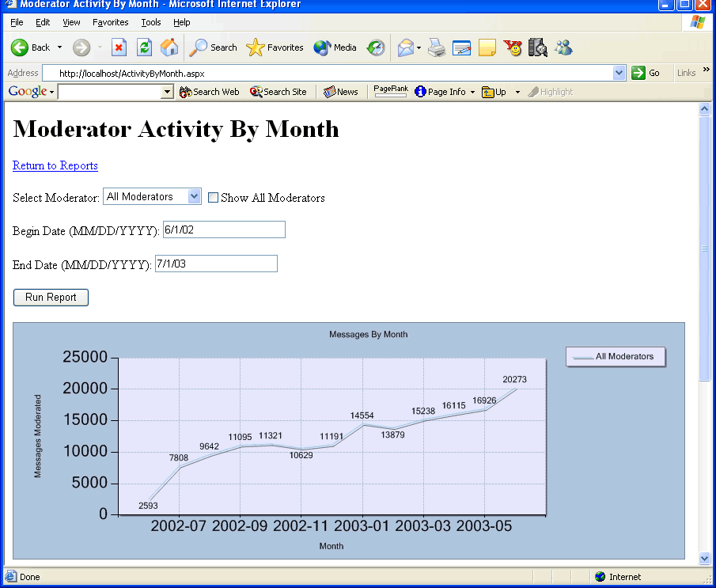Open the Back history dropdown arrow

(59, 47)
